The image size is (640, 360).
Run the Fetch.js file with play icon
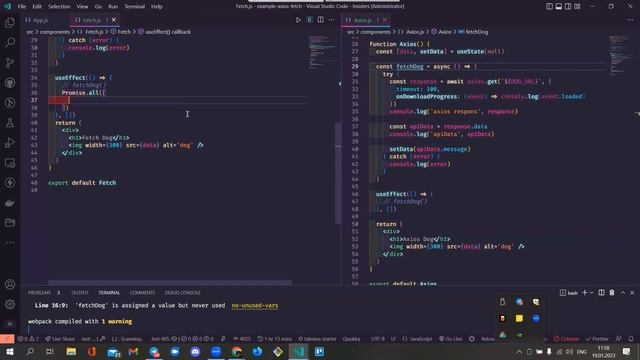[298, 20]
